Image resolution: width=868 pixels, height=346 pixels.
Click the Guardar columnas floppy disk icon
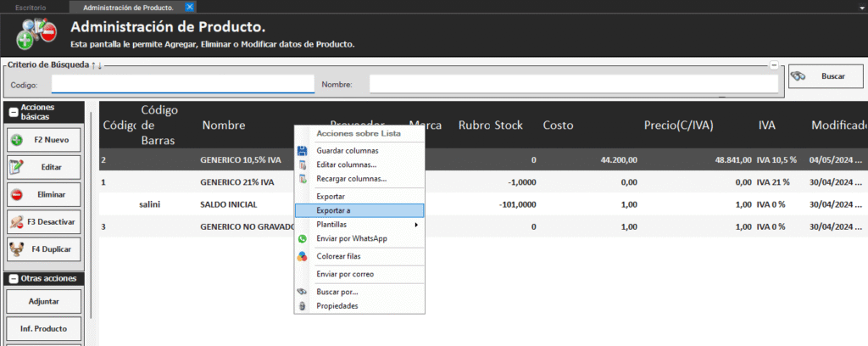point(303,150)
